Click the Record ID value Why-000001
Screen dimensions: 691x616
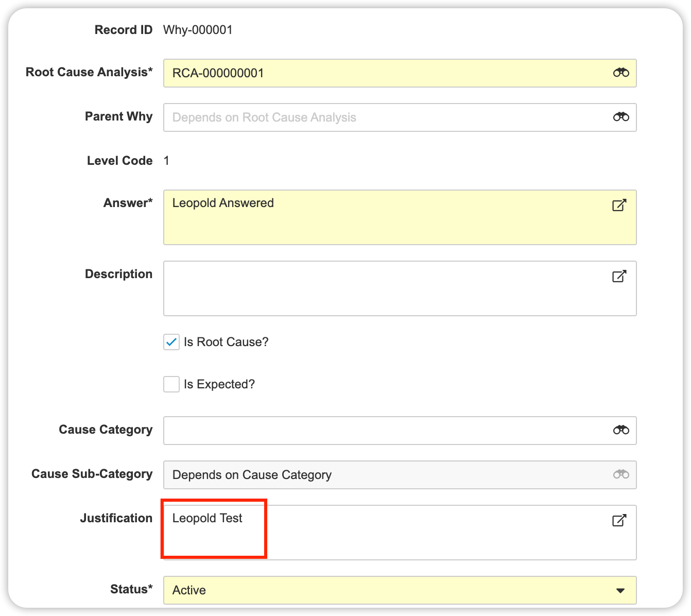tap(198, 30)
